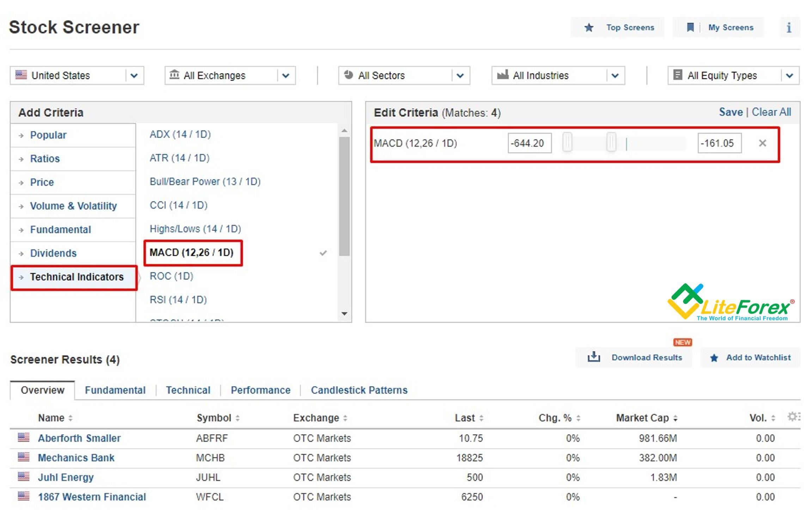The width and height of the screenshot is (812, 520).
Task: Open the 1867 Western Financial page
Action: [92, 497]
